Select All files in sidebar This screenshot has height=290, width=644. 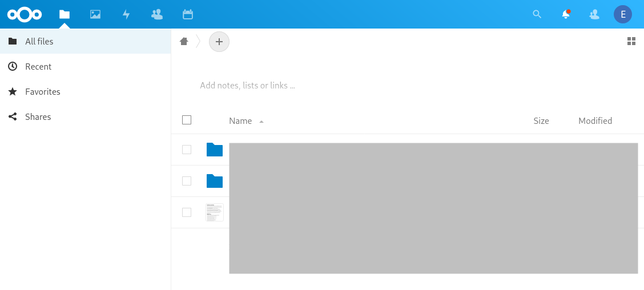click(x=86, y=41)
